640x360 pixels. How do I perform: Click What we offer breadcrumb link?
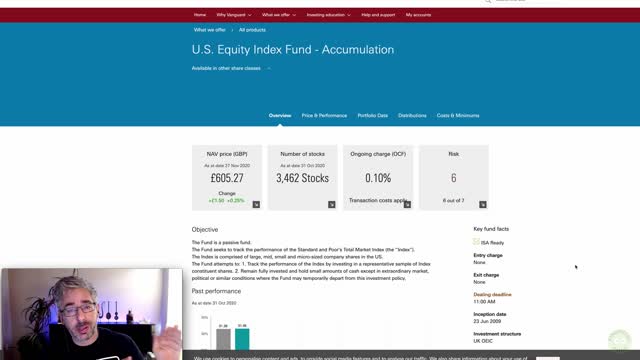pyautogui.click(x=209, y=30)
